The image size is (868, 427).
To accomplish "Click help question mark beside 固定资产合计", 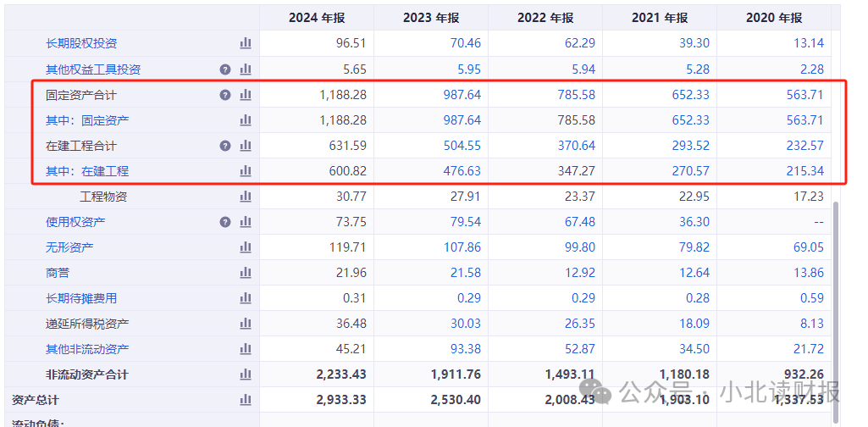I will [225, 95].
